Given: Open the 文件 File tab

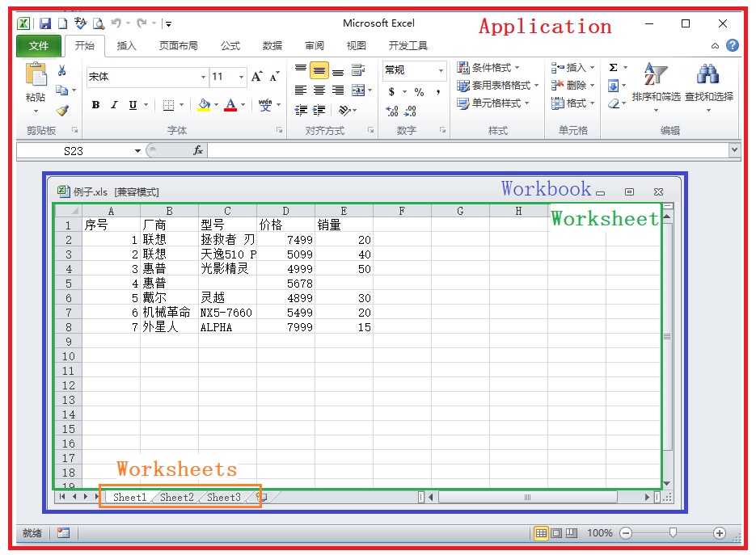Looking at the screenshot, I should 39,46.
